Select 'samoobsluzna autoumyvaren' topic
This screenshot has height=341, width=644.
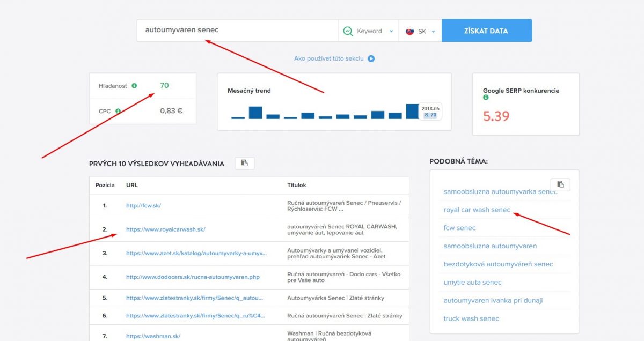click(490, 246)
